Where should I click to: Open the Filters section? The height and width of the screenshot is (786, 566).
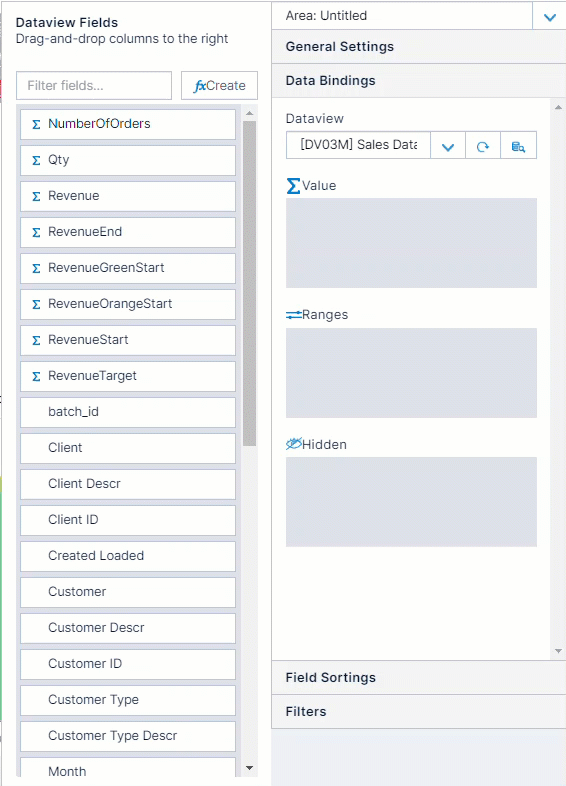point(419,712)
